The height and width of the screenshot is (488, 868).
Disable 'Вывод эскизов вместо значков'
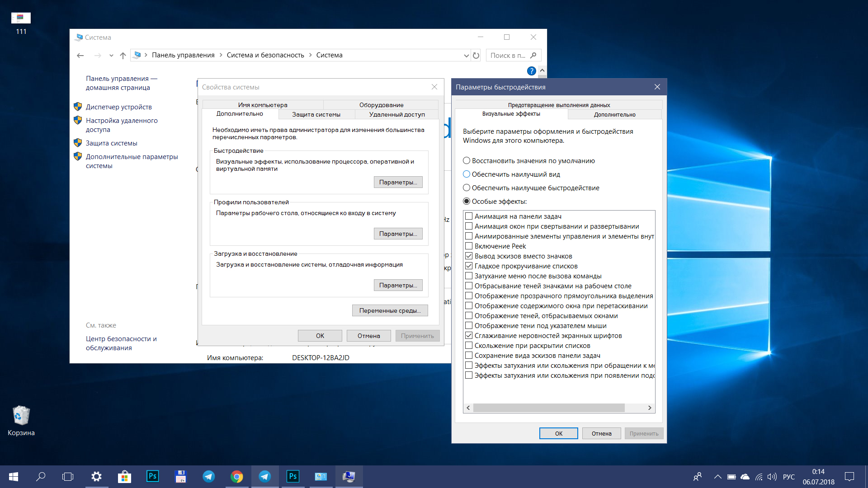(x=469, y=256)
